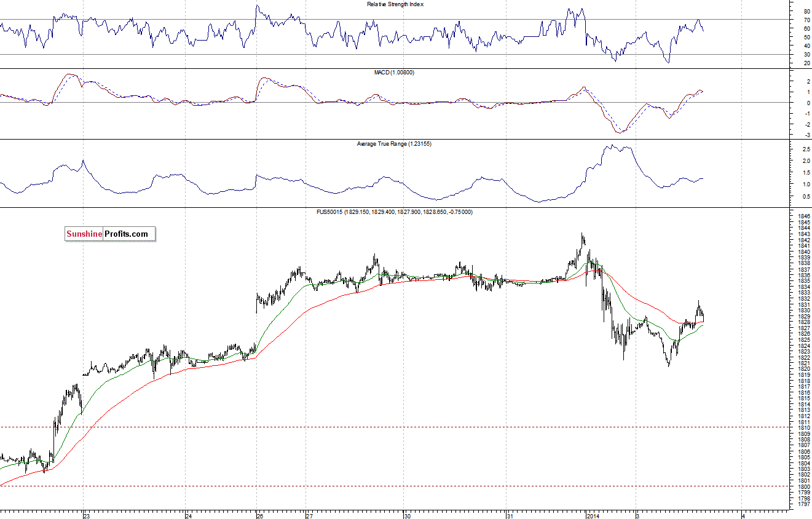The height and width of the screenshot is (519, 812).
Task: Select the 27 date label on time axis
Action: (x=309, y=515)
